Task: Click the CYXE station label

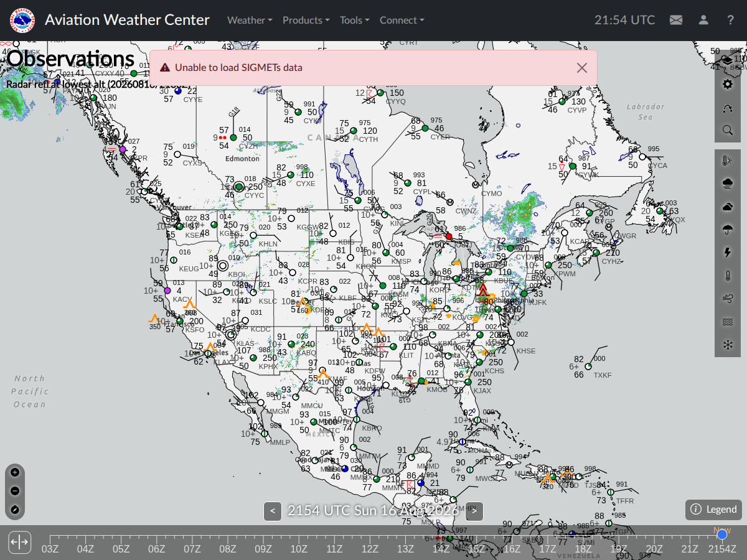Action: (306, 184)
